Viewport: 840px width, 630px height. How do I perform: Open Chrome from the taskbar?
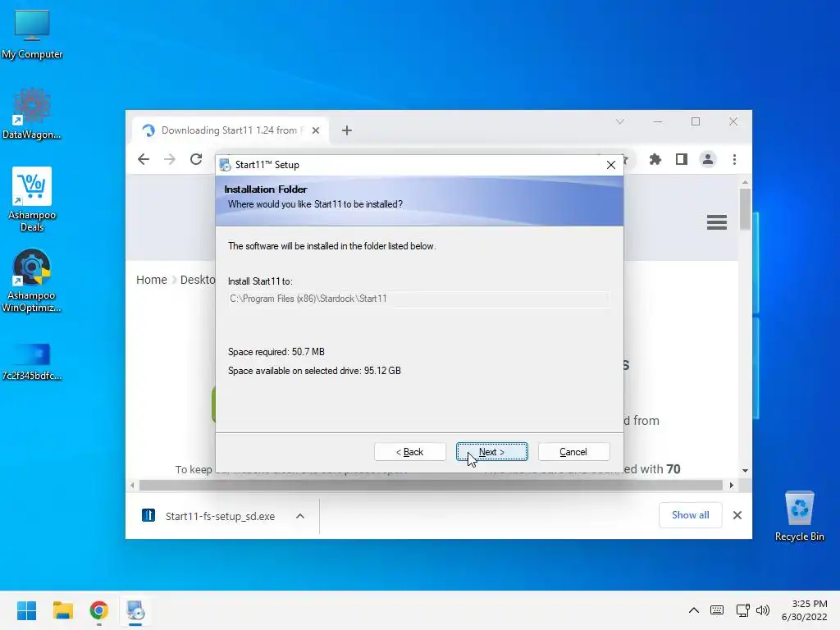(99, 610)
